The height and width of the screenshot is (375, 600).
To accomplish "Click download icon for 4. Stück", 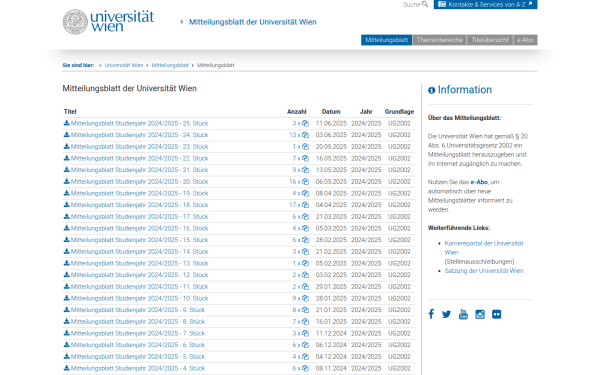I will [67, 368].
